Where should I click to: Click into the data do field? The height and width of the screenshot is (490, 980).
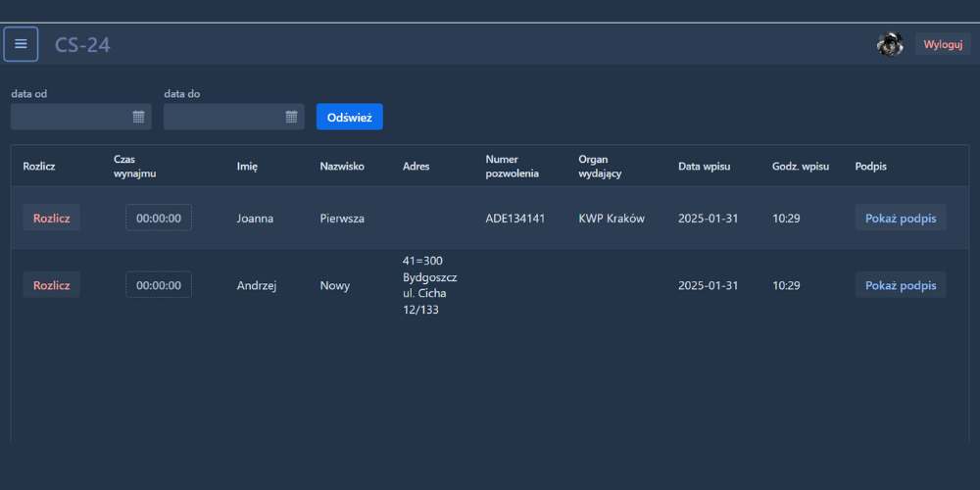pos(223,117)
